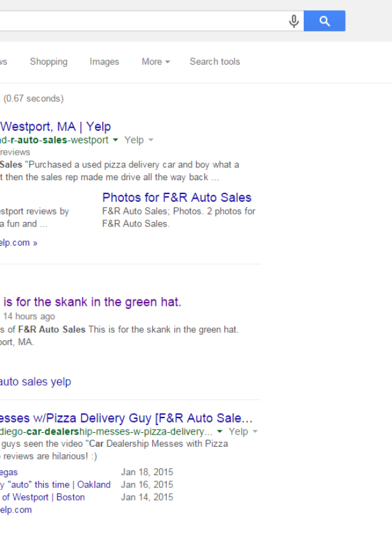This screenshot has height=533, width=392.
Task: Open the 'of Westport | Boston' link
Action: coord(43,497)
